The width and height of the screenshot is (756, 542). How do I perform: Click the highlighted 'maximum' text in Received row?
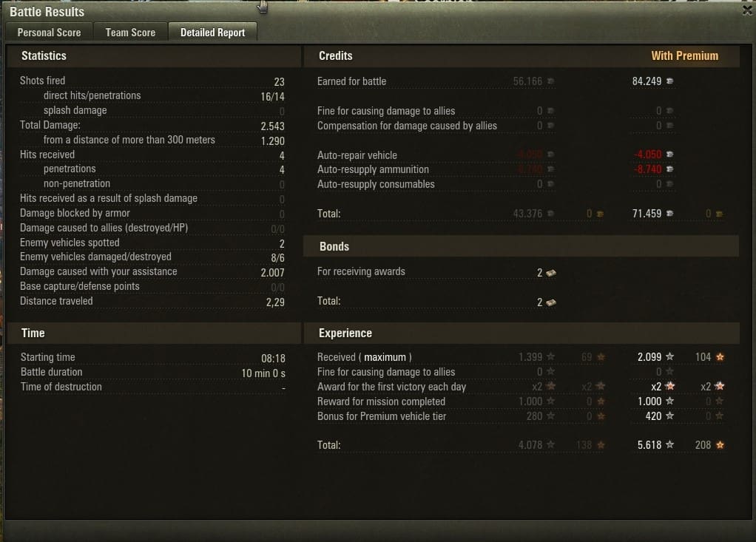(385, 357)
